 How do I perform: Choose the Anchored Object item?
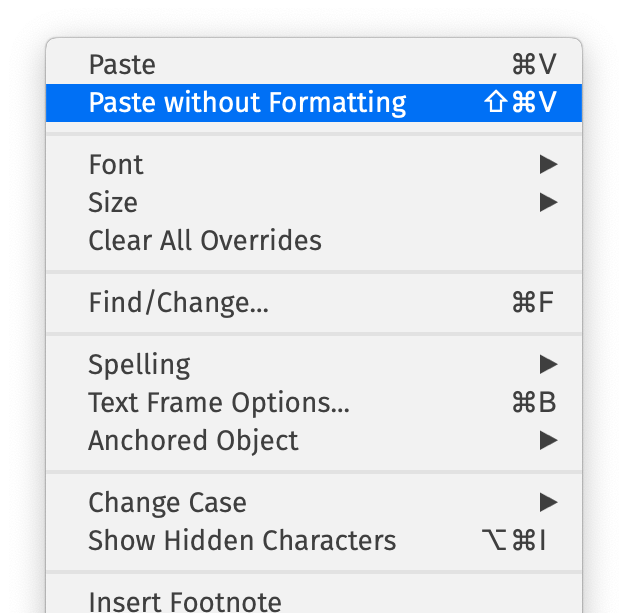click(x=193, y=441)
